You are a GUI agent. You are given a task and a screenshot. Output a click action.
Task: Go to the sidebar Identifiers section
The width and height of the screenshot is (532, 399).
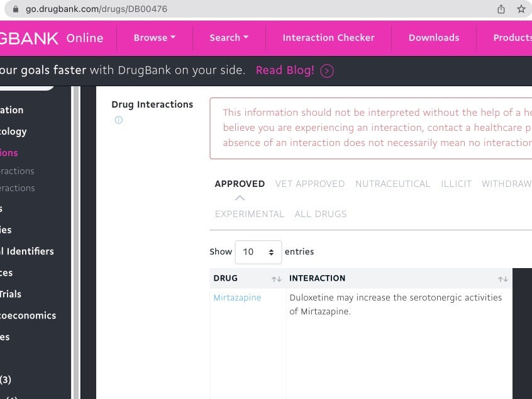[x=27, y=251]
